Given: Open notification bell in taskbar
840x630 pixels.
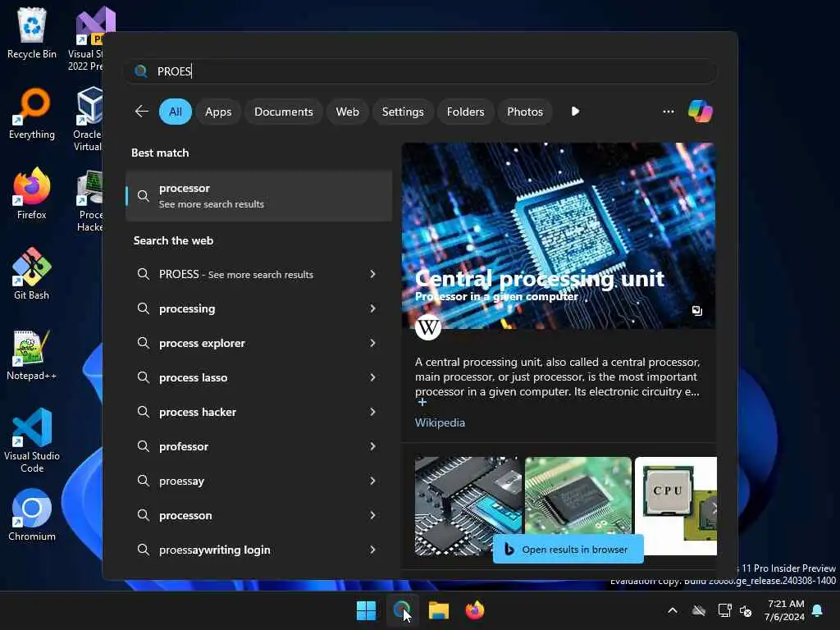Looking at the screenshot, I should tap(817, 610).
